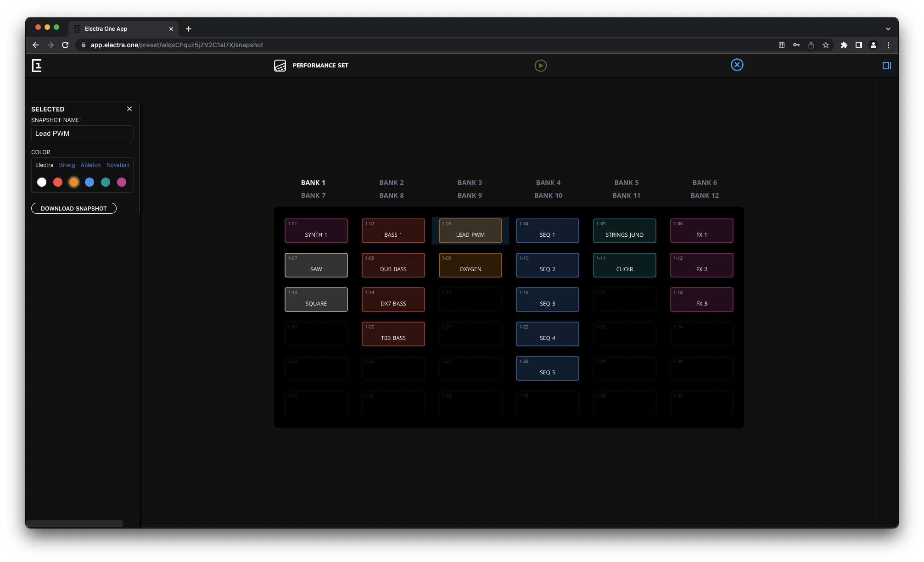
Task: Switch to Bitwig color palette
Action: coord(67,165)
